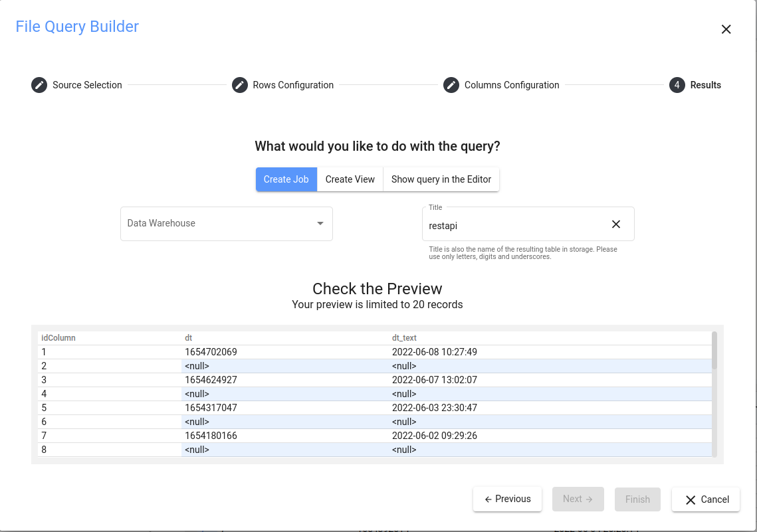Click the Columns Configuration pencil step icon
The width and height of the screenshot is (757, 532).
coord(451,85)
